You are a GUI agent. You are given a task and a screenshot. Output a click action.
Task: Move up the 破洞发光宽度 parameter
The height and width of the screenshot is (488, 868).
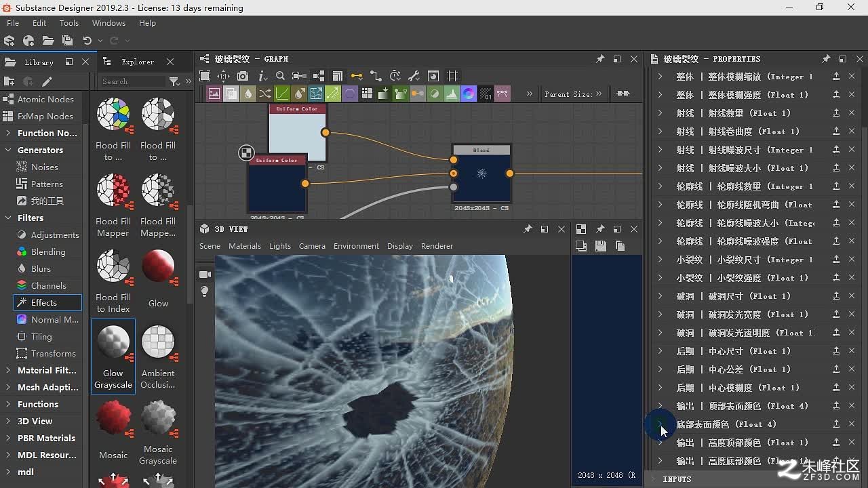click(836, 314)
